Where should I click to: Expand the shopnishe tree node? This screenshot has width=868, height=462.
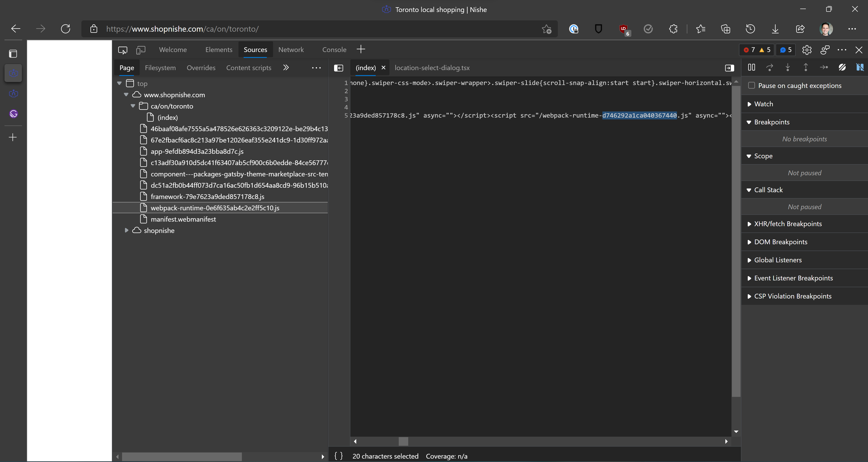click(x=126, y=230)
